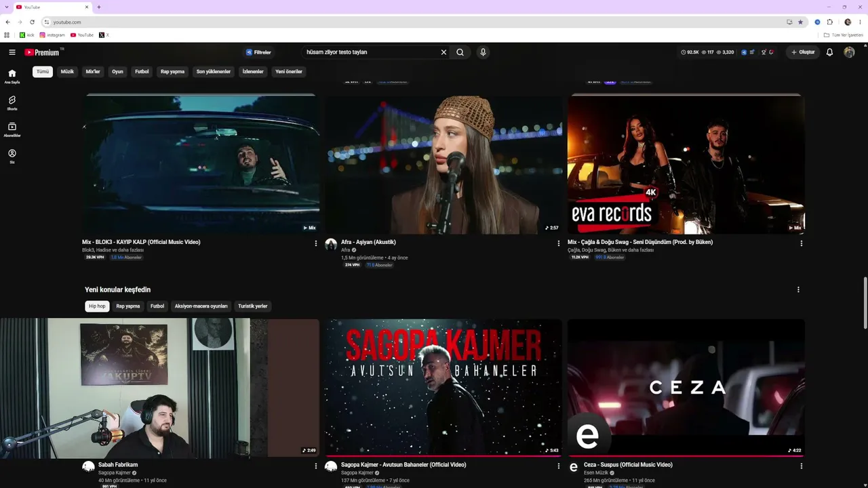This screenshot has width=868, height=488.
Task: Select the Tümü filter chip
Action: [43, 71]
